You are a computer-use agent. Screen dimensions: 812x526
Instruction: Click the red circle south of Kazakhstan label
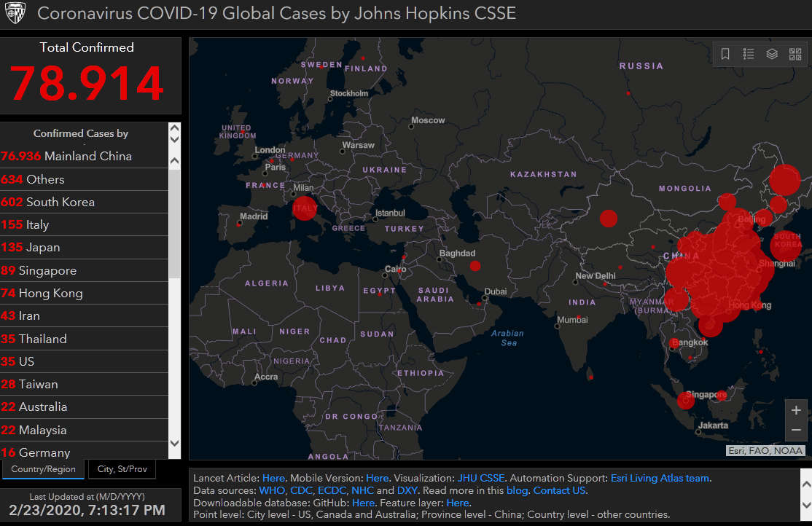[x=609, y=219]
